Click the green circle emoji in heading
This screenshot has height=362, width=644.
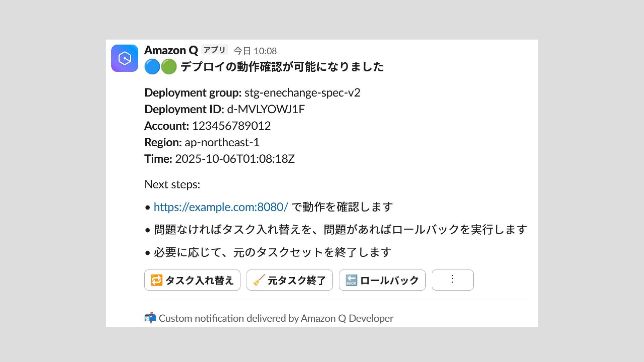coord(169,67)
